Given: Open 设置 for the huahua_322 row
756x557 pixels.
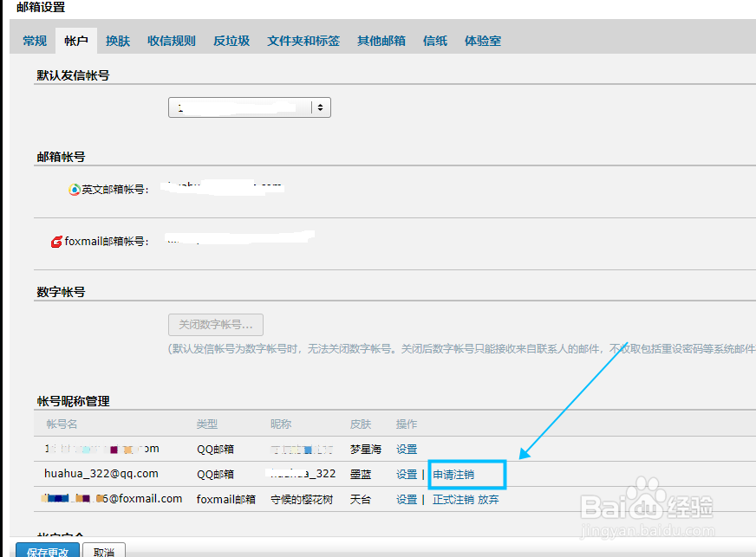Looking at the screenshot, I should [407, 474].
